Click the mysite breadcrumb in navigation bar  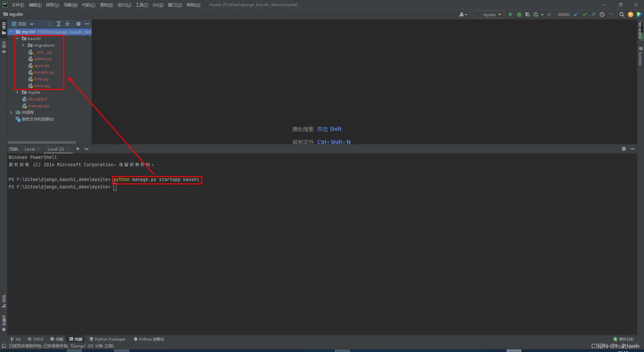(13, 14)
